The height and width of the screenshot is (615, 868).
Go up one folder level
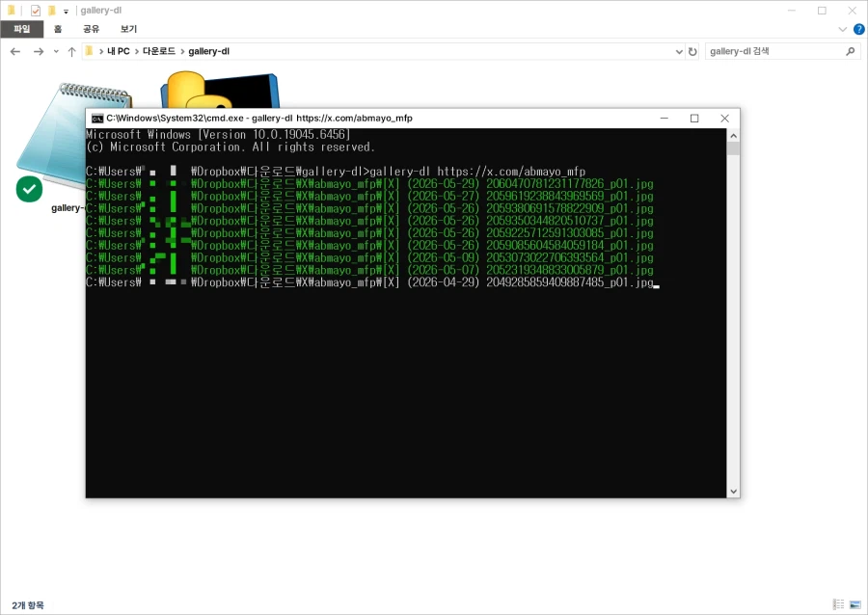[71, 51]
